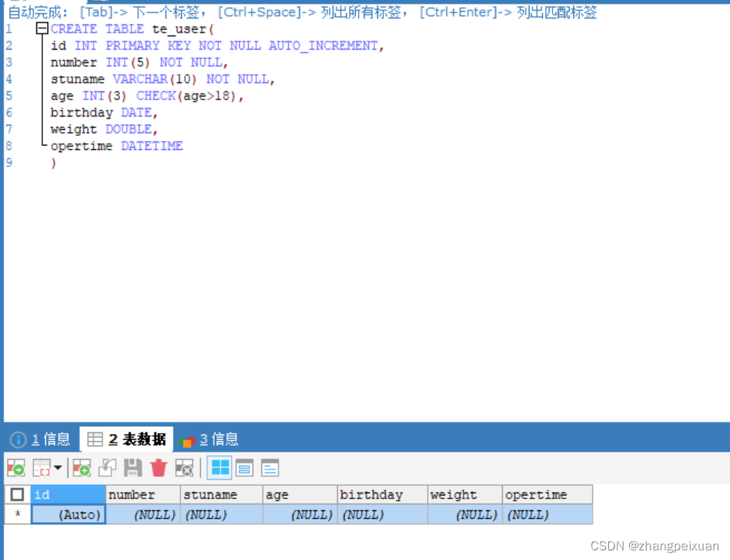Screen dimensions: 730x560
Task: Switch to grid view mode
Action: tap(220, 467)
